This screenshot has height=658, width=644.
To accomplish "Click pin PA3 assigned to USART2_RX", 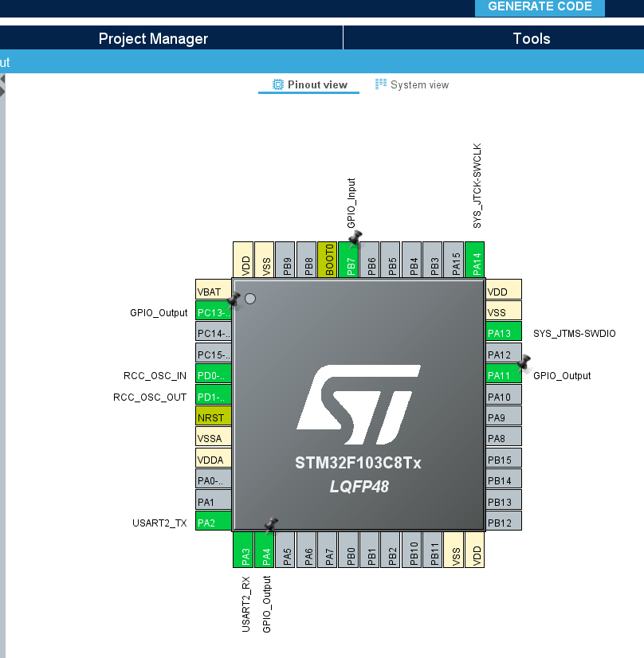I will point(243,550).
